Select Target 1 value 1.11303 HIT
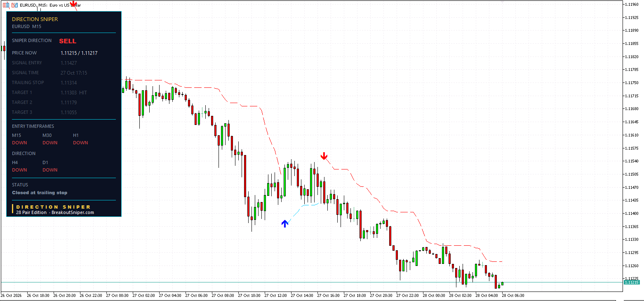Screen dimensions: 644x301 [74, 92]
